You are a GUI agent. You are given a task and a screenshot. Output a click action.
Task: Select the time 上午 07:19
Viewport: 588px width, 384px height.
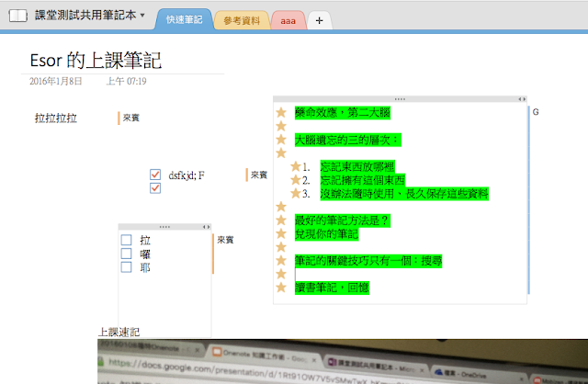tap(127, 81)
